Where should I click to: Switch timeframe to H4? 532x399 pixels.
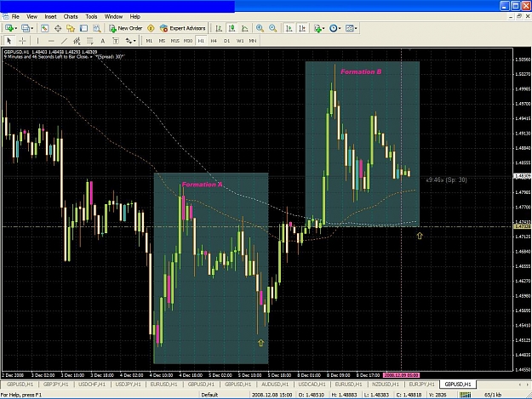214,41
